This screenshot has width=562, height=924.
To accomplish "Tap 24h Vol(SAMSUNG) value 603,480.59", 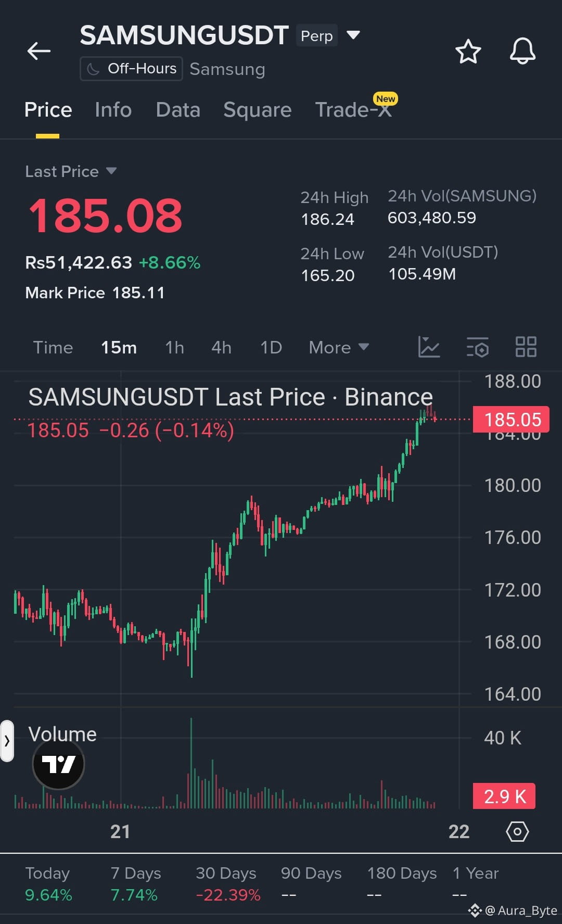I will [431, 218].
